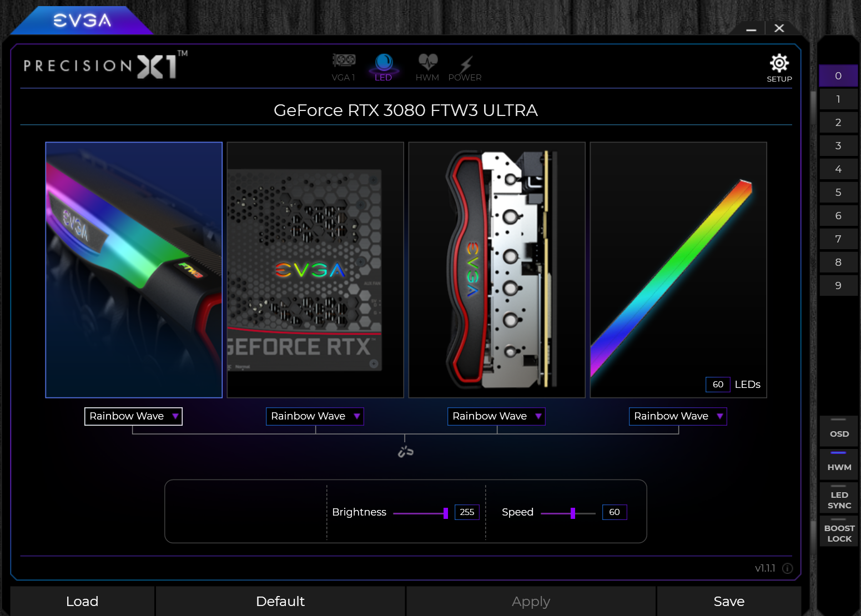Select profile 9

tap(838, 286)
